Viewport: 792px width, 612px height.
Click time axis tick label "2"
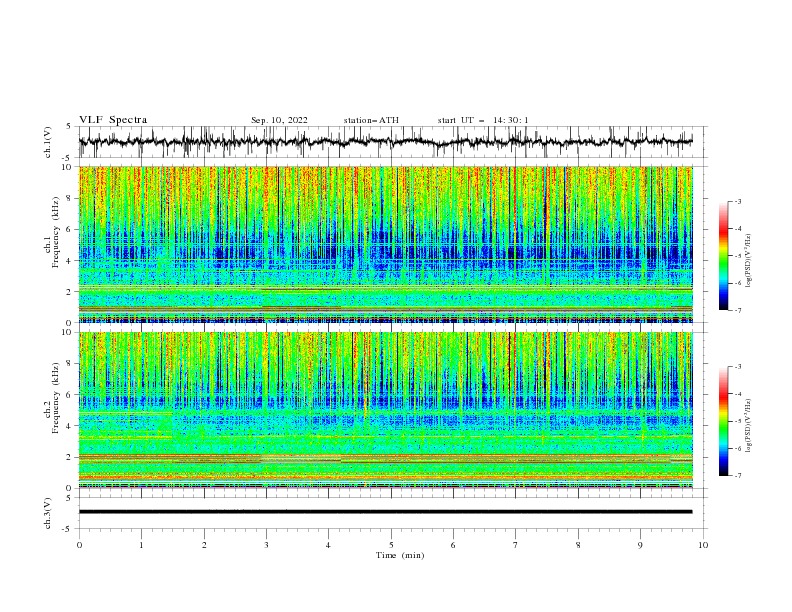(204, 545)
